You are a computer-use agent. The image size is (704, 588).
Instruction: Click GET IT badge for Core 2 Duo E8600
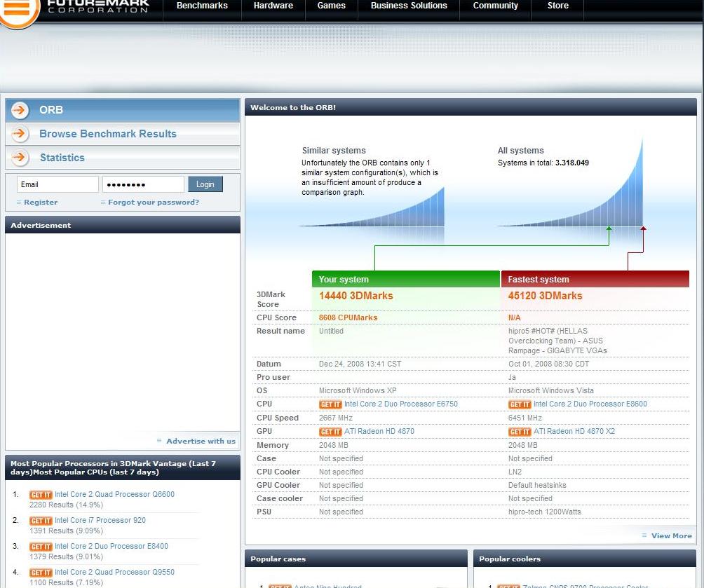point(520,404)
